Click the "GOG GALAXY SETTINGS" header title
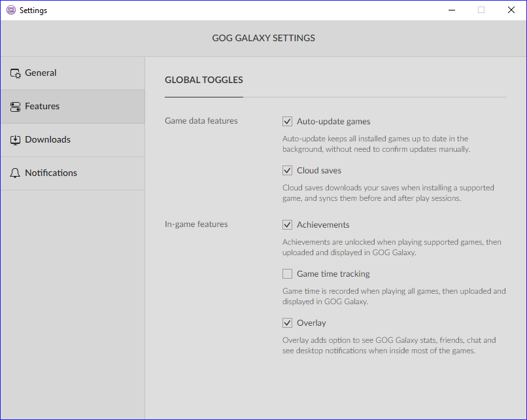The height and width of the screenshot is (420, 527). click(x=263, y=38)
